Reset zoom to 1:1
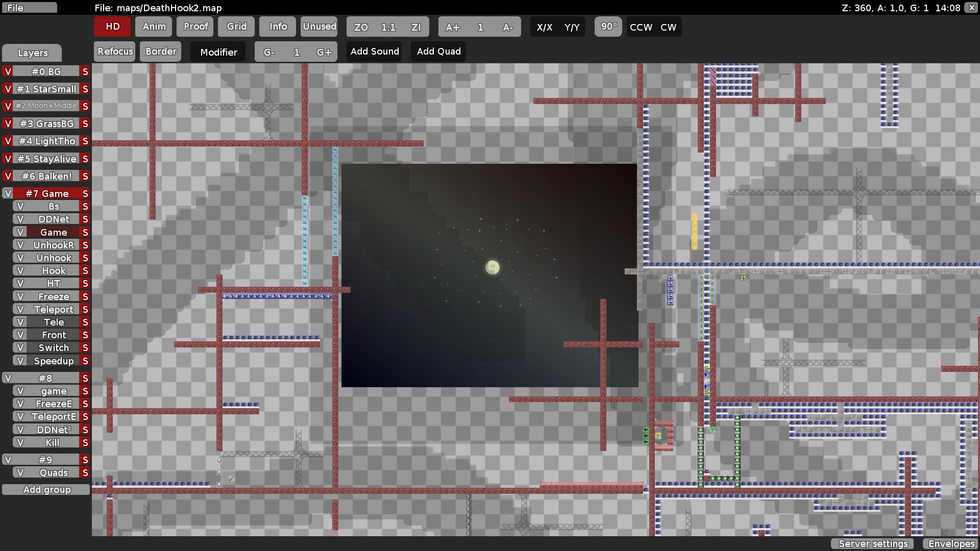 tap(387, 27)
